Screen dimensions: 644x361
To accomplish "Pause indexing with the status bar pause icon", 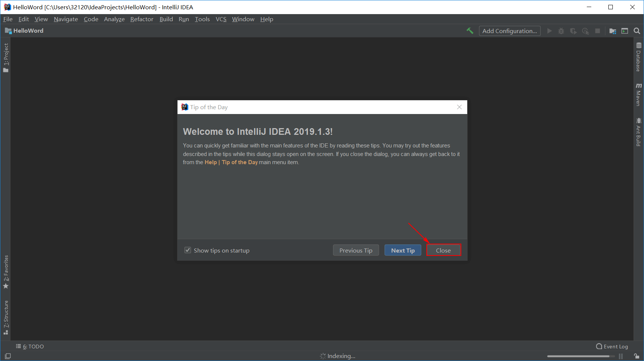I will tap(621, 356).
